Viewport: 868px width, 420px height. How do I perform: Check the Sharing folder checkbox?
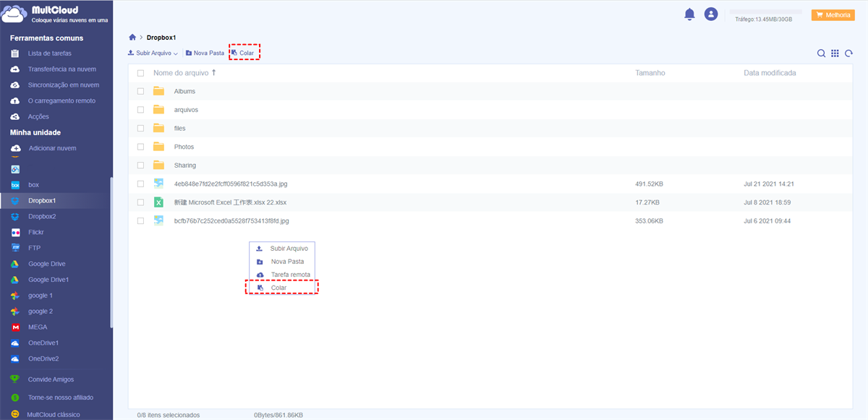click(140, 165)
